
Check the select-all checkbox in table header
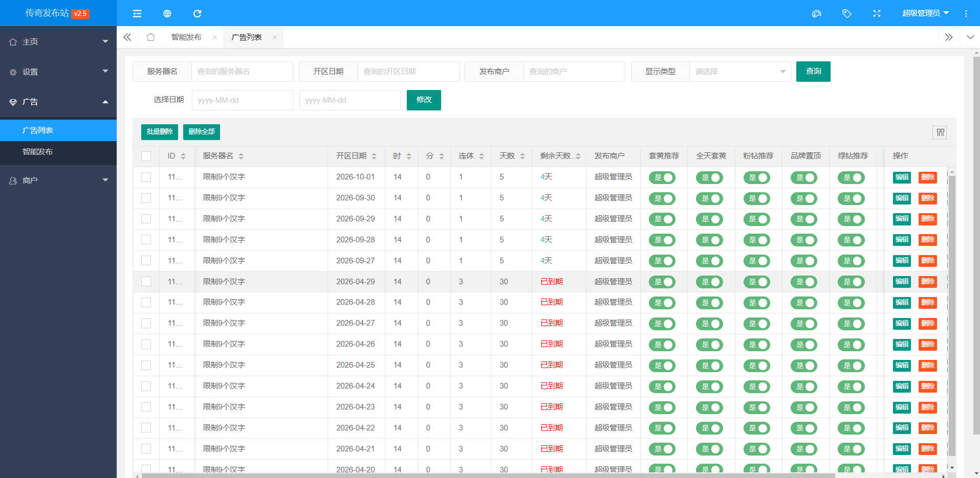(x=146, y=156)
